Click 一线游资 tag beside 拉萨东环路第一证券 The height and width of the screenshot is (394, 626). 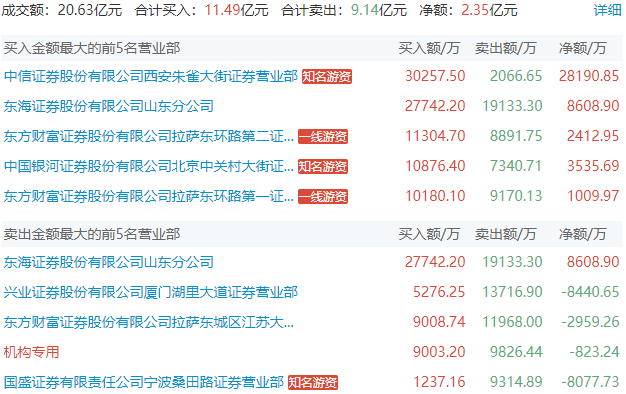point(323,196)
